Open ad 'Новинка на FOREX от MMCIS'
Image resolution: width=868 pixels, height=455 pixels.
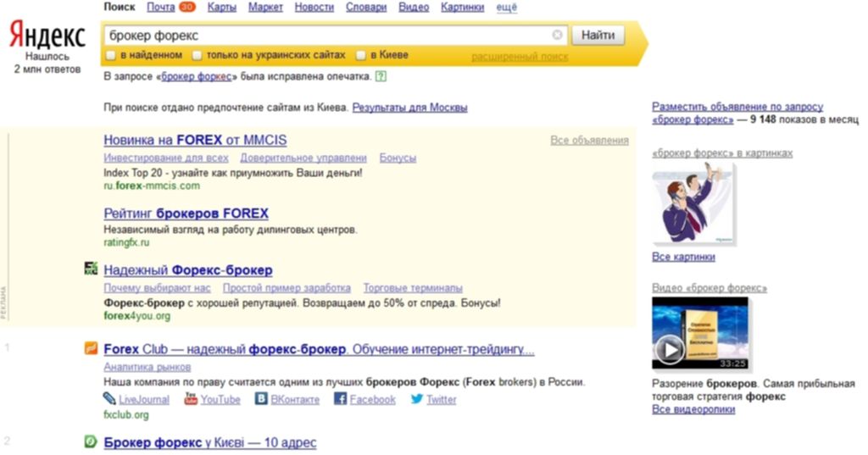point(195,140)
